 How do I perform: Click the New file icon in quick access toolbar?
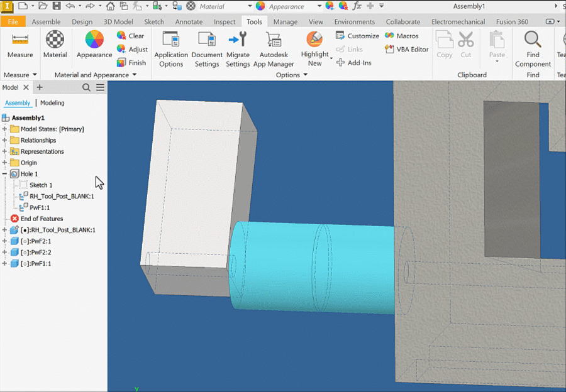click(x=23, y=6)
